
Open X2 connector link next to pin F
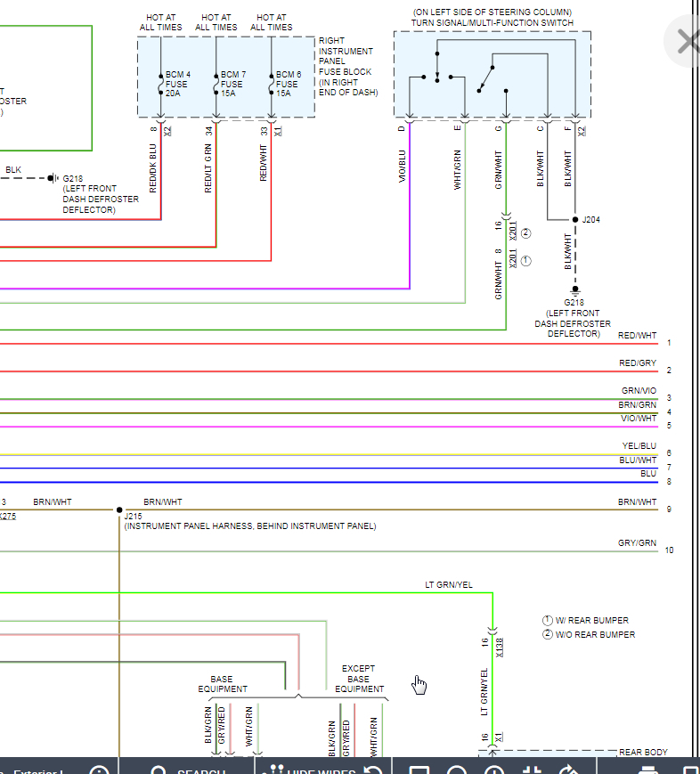(582, 130)
